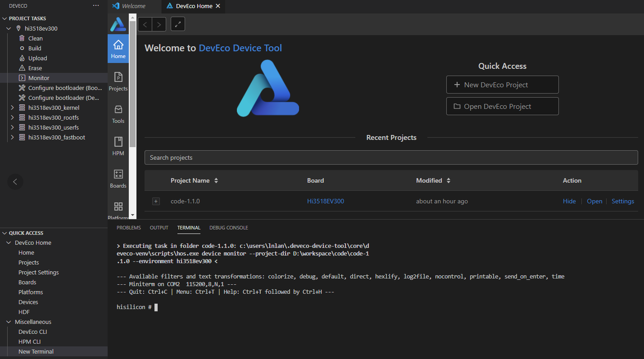The image size is (644, 359).
Task: Open Boards in DevEco sidebar
Action: 118,178
